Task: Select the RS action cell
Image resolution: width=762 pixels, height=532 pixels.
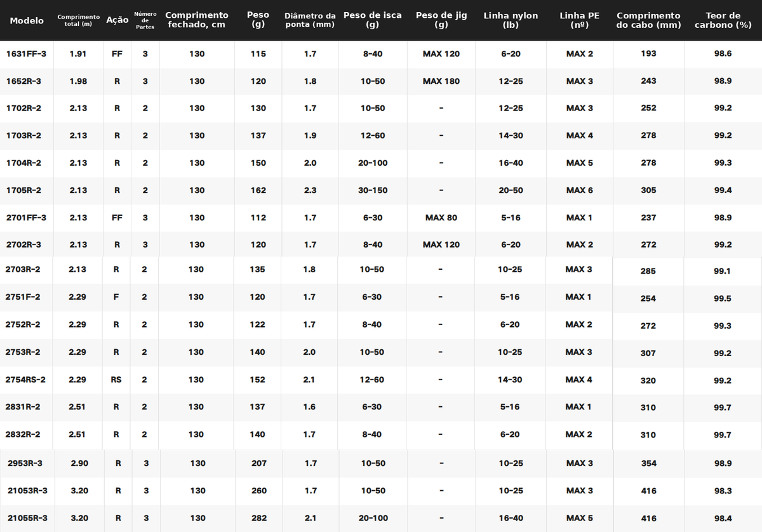Action: 116,380
